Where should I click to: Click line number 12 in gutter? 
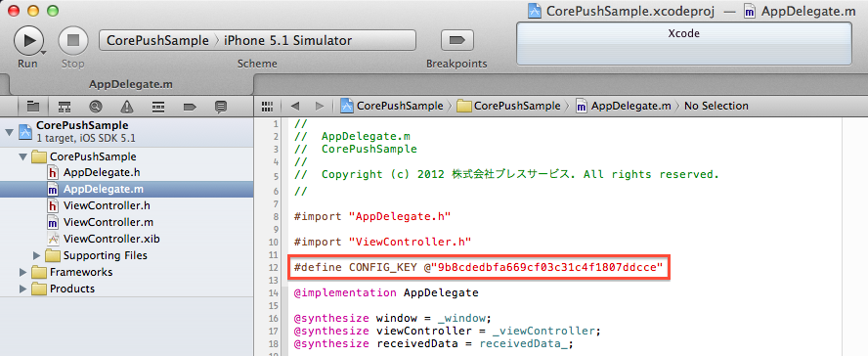tap(273, 269)
